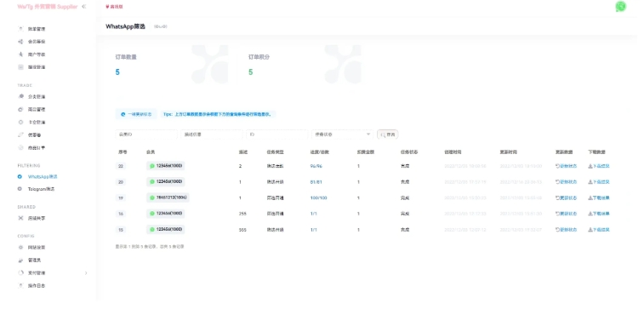644x332 pixels.
Task: Open the green WhatsApp avatar icon at top right
Action: coord(620,7)
